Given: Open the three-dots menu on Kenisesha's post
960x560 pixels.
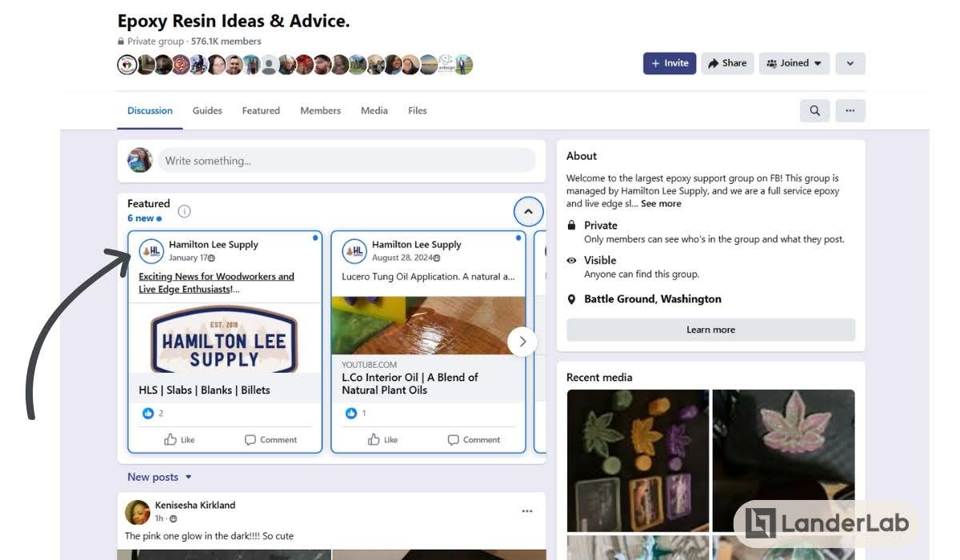Looking at the screenshot, I should tap(527, 511).
